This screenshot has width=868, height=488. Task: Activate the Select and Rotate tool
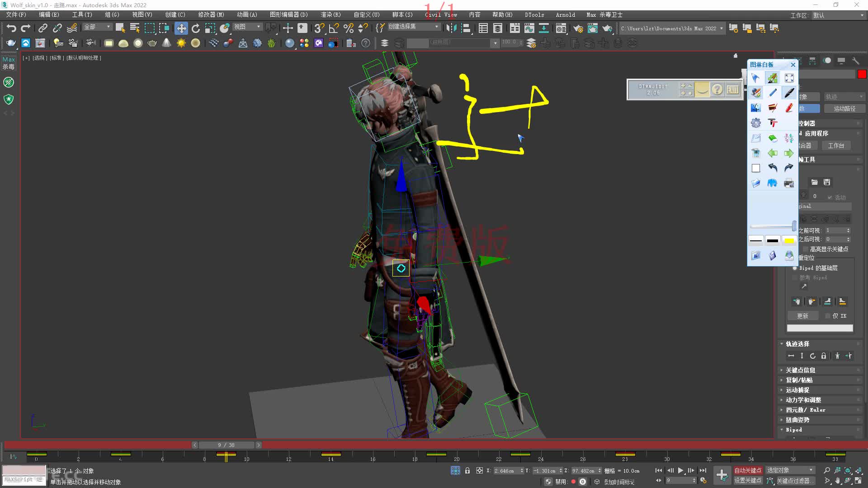pos(196,28)
